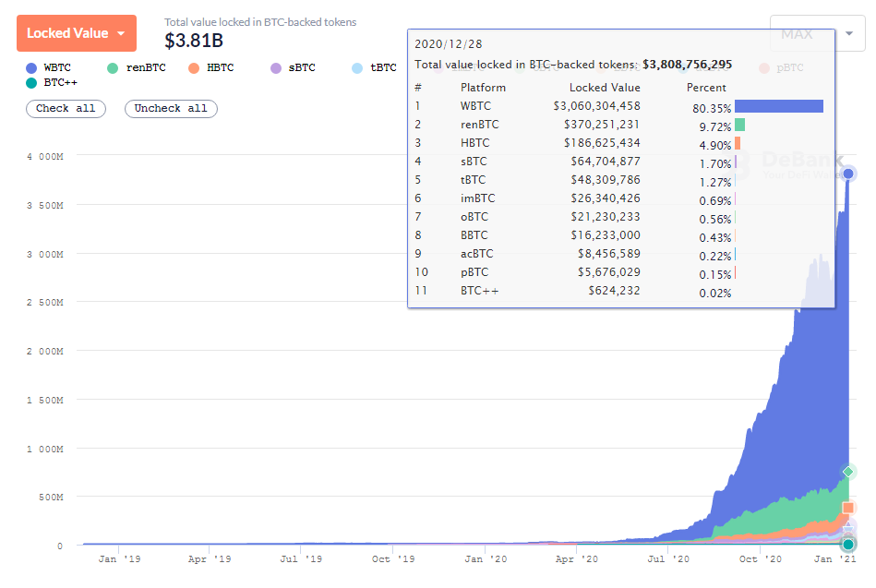Toggle the BTC++ legend series
Image resolution: width=876 pixels, height=588 pixels.
tap(52, 82)
